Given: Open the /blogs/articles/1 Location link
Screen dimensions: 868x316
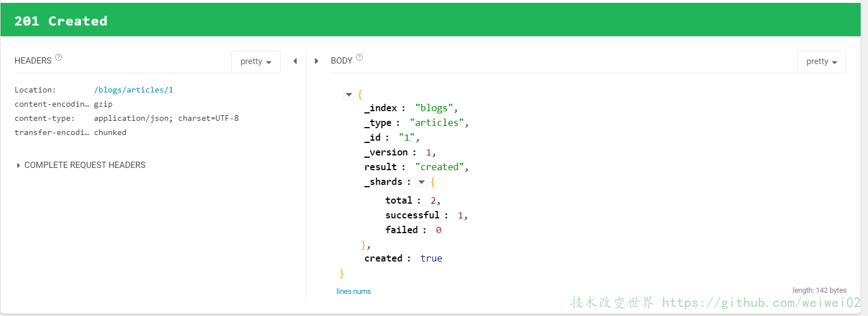Looking at the screenshot, I should (x=134, y=90).
